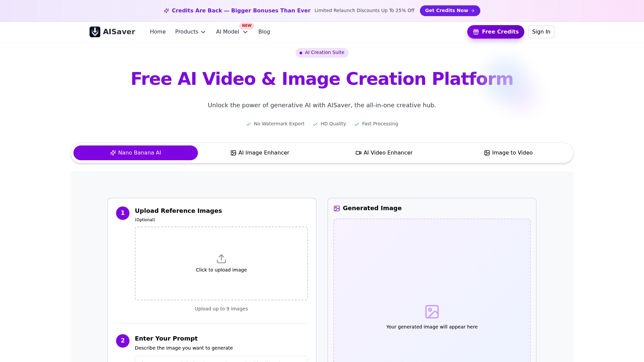Click the AISaver logo icon
The height and width of the screenshot is (362, 644).
(95, 32)
